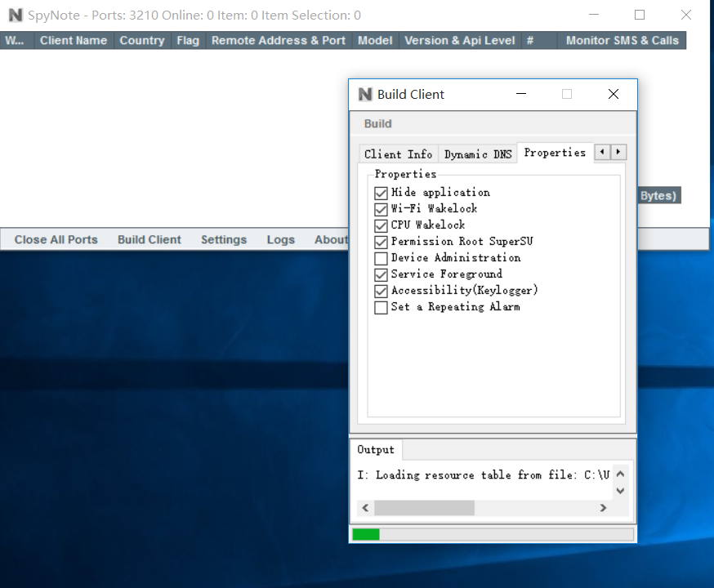
Task: Toggle Service Foreground checkbox
Action: pos(382,275)
